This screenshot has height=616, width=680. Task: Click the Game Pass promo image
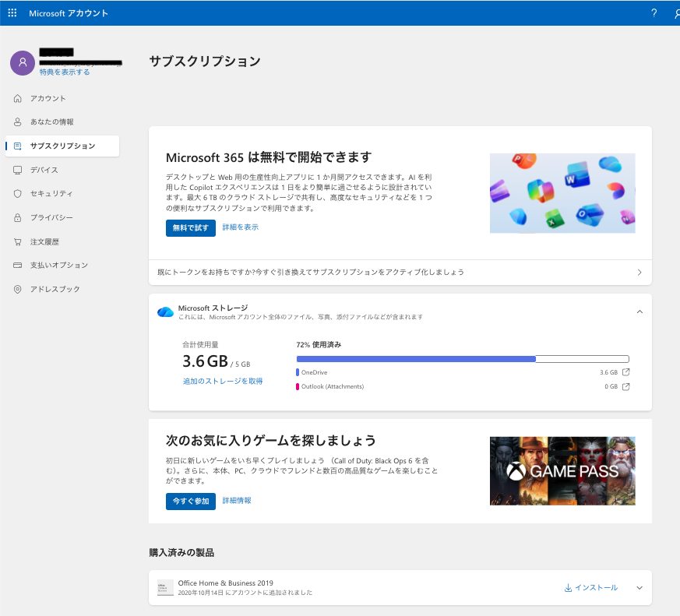pyautogui.click(x=562, y=471)
